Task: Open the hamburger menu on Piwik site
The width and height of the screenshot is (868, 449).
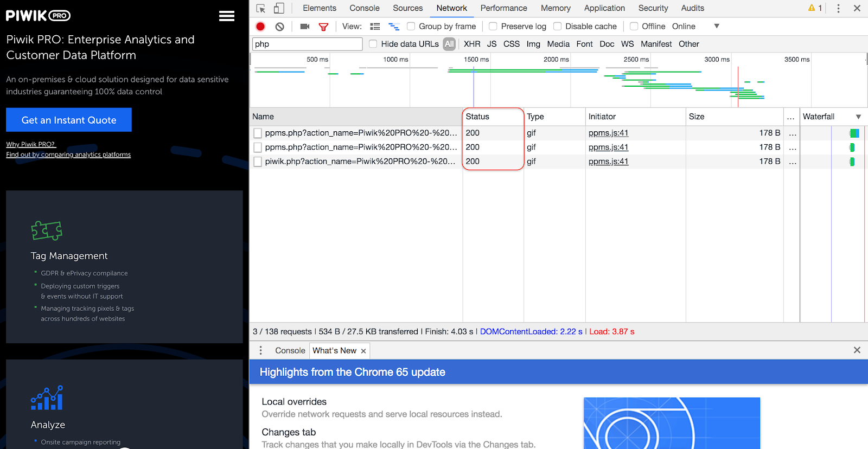Action: 227,16
